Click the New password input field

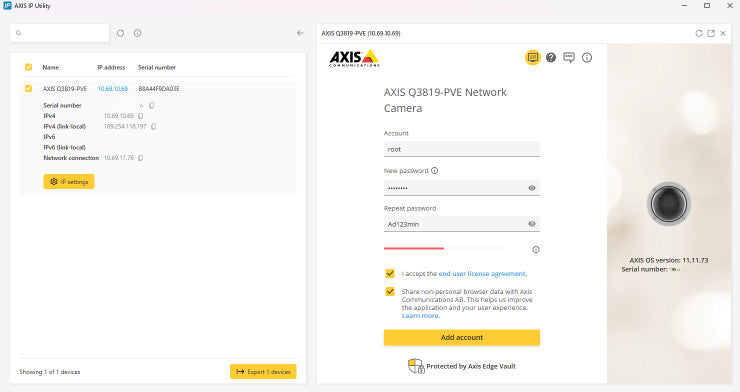pos(462,188)
